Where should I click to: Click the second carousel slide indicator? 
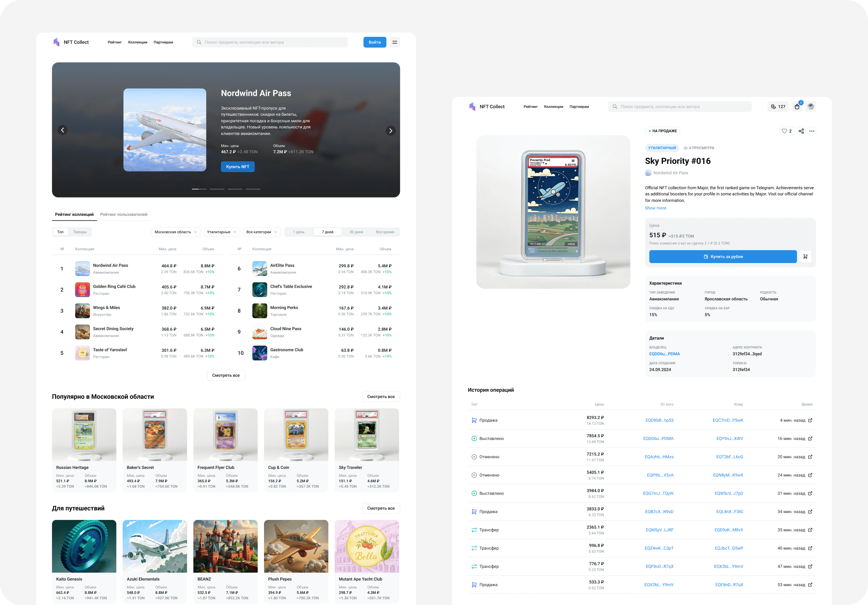[x=217, y=189]
